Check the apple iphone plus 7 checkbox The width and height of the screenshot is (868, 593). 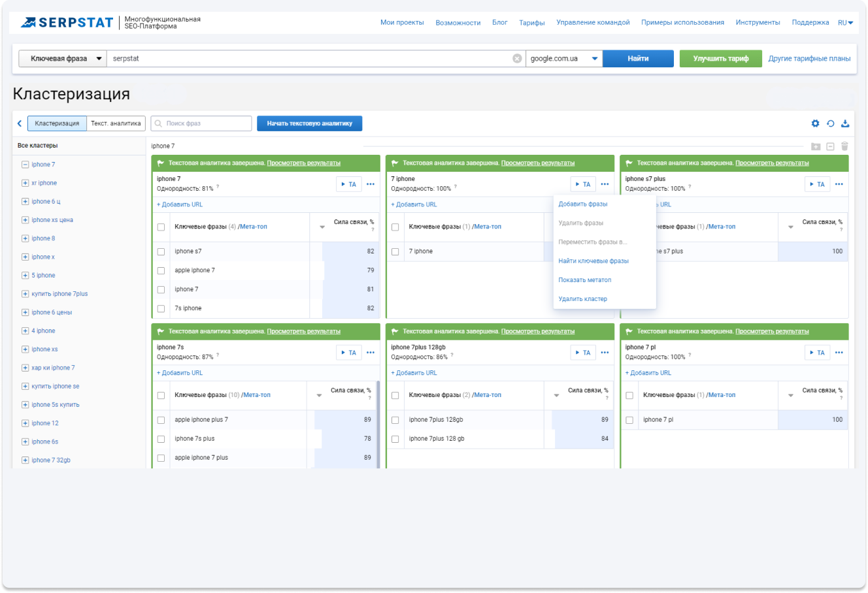point(161,420)
